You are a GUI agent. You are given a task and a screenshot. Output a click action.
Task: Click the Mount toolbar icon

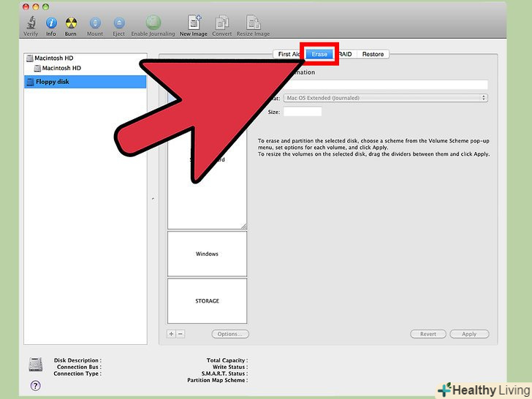pyautogui.click(x=95, y=23)
